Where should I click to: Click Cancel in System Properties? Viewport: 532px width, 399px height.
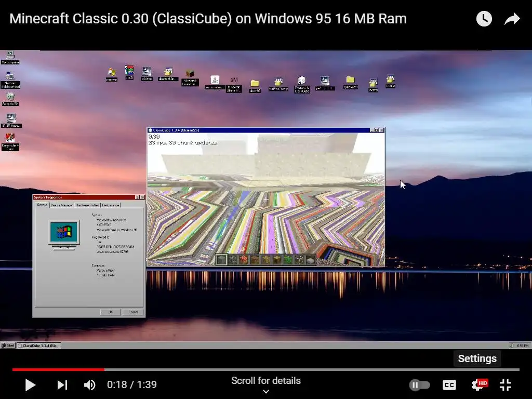133,312
